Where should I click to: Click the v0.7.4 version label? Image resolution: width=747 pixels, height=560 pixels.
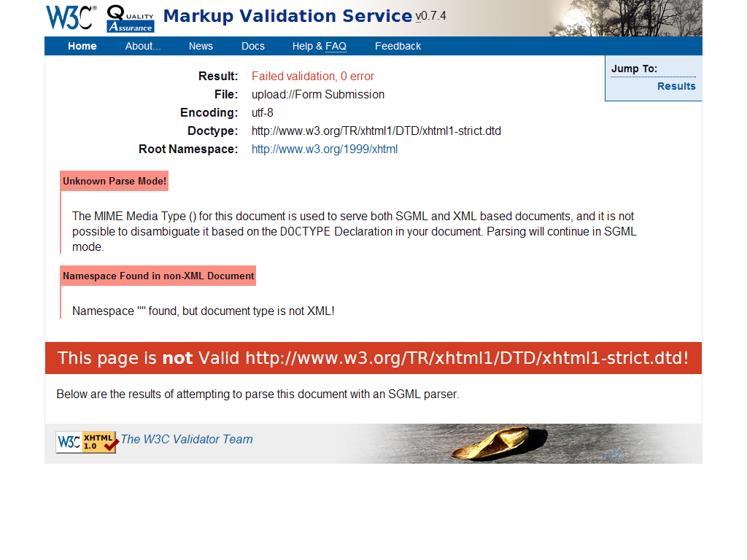[430, 16]
